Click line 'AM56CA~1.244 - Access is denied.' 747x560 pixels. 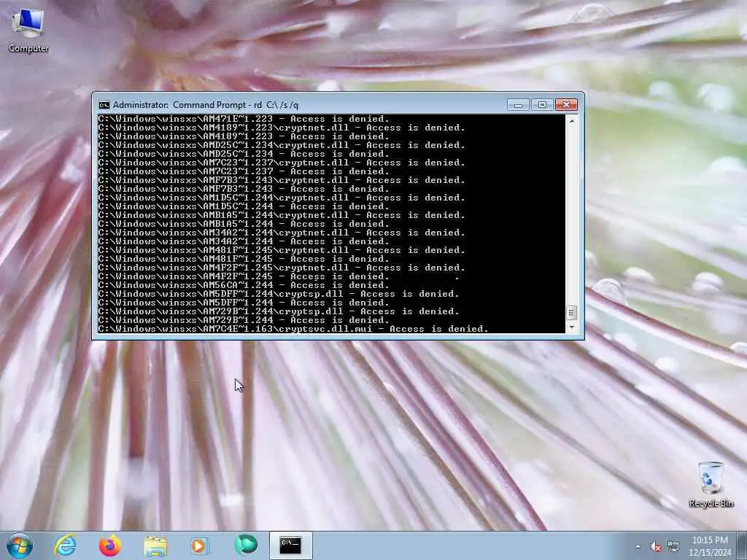(244, 285)
